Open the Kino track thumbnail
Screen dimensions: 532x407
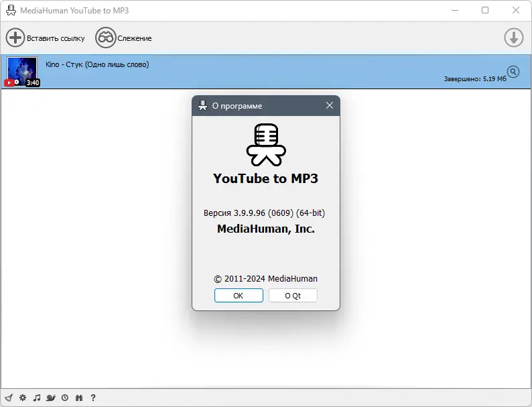pyautogui.click(x=22, y=72)
